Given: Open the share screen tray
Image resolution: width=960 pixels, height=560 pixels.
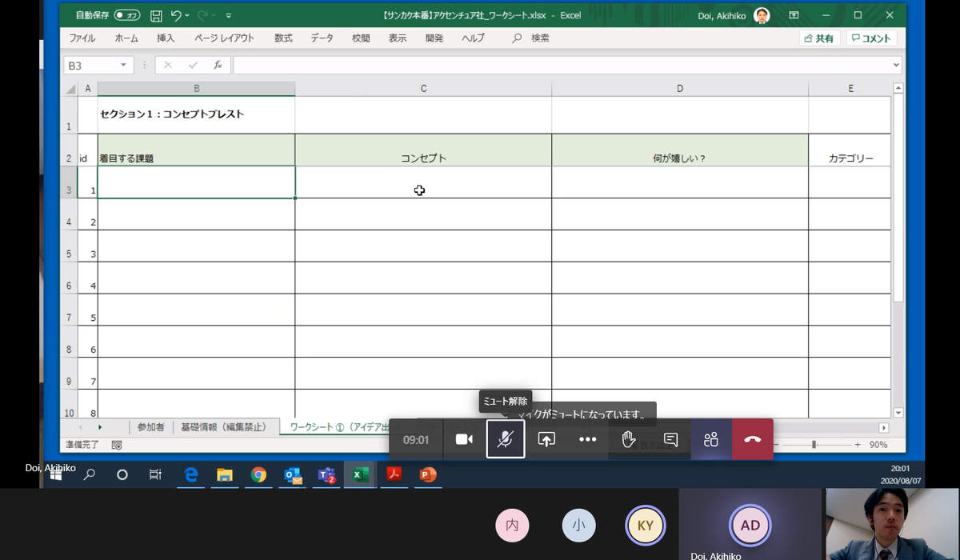Looking at the screenshot, I should (x=546, y=439).
